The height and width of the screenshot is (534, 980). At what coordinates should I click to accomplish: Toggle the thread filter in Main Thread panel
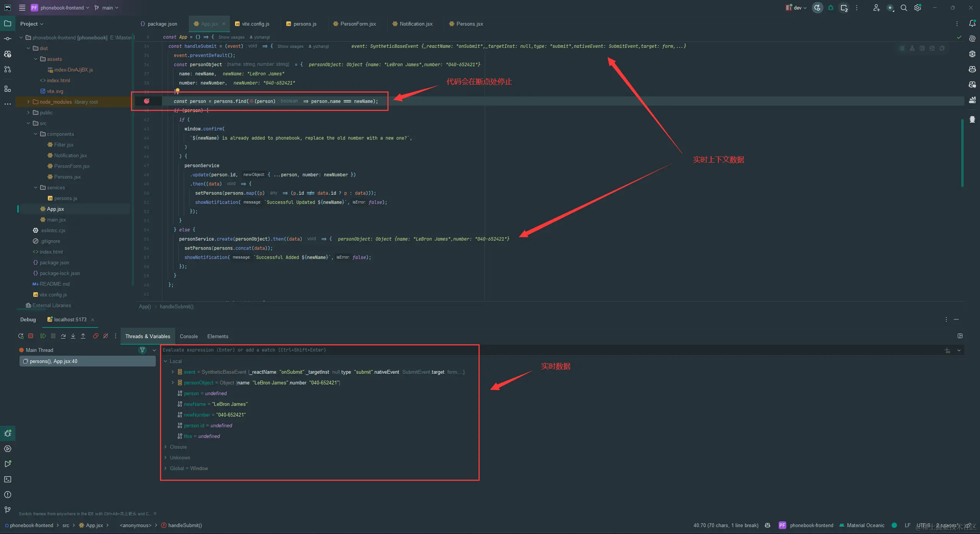[142, 350]
